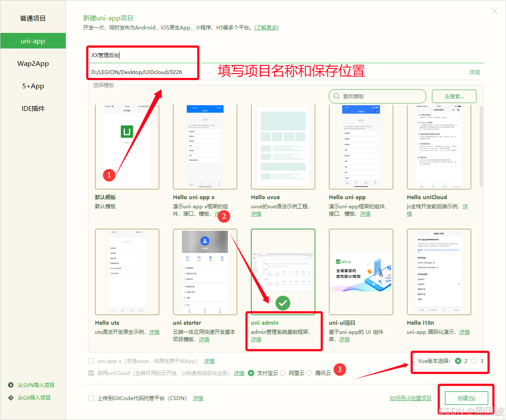Switch to 5+App project type
506x420 pixels.
point(32,86)
